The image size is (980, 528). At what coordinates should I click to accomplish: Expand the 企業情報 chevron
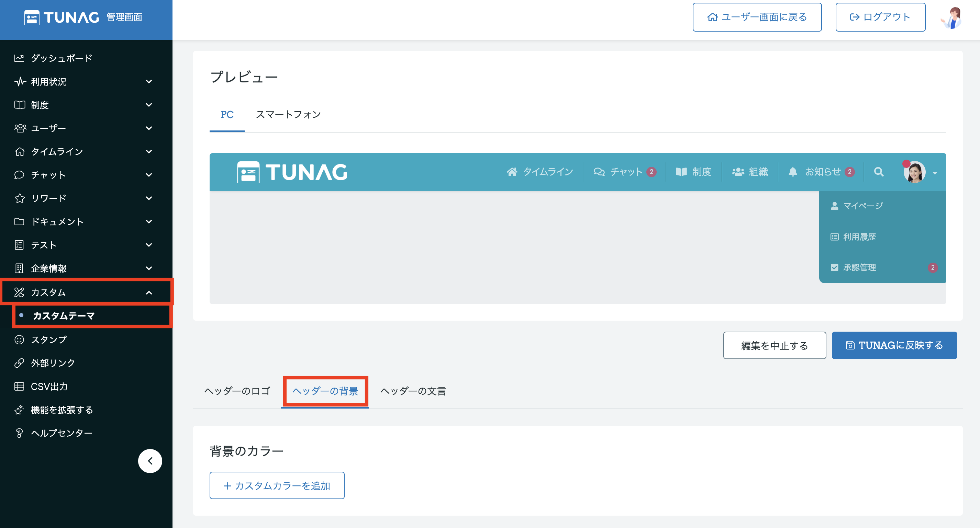(149, 268)
